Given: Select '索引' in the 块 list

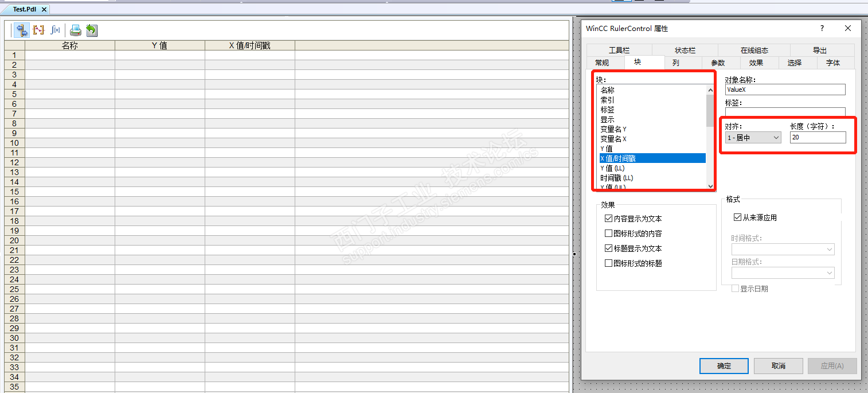Looking at the screenshot, I should point(652,100).
